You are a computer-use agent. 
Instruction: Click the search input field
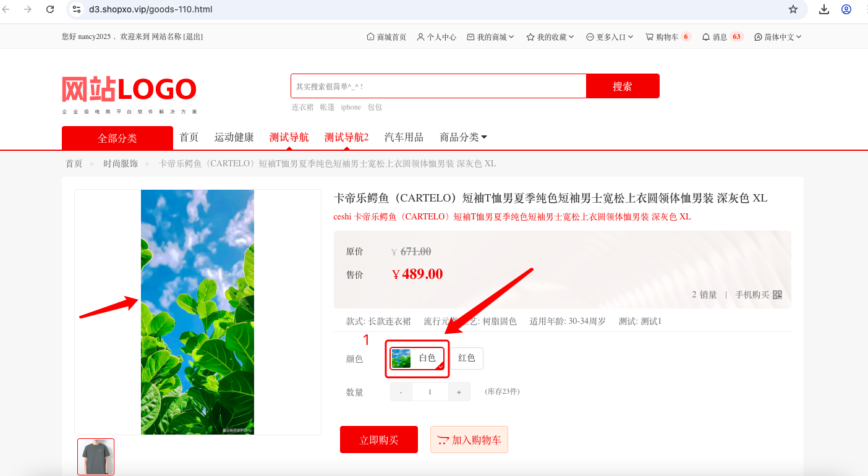click(x=438, y=86)
